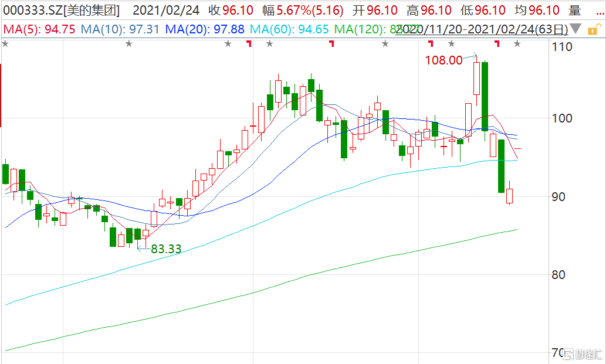Click the 80 price axis label

click(558, 275)
